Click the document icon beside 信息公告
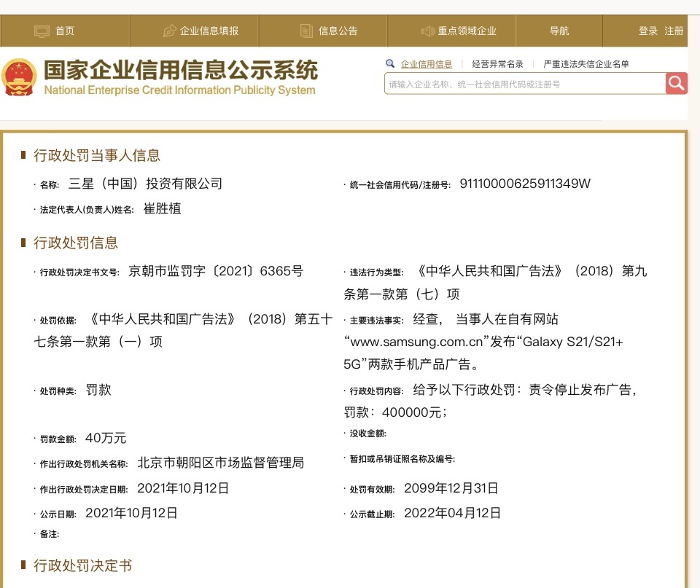The height and width of the screenshot is (588, 700). [306, 31]
